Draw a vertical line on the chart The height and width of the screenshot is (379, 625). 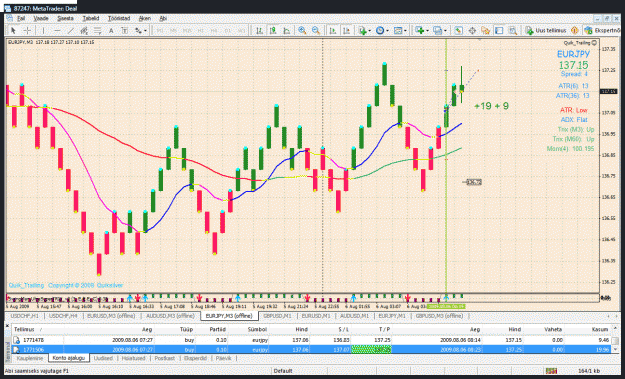point(43,31)
